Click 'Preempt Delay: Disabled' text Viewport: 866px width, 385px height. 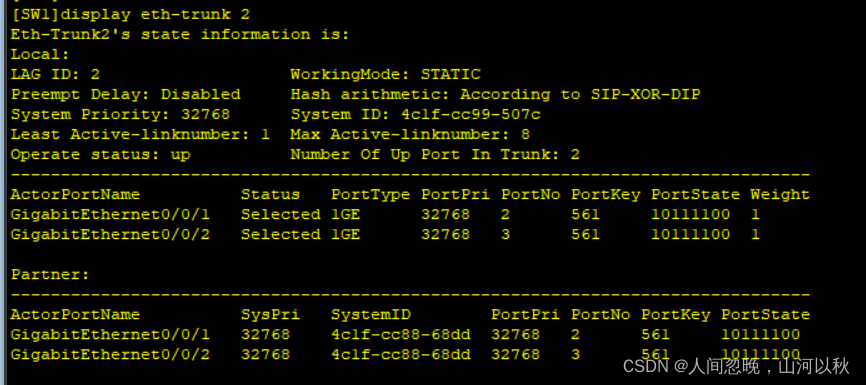[x=125, y=94]
